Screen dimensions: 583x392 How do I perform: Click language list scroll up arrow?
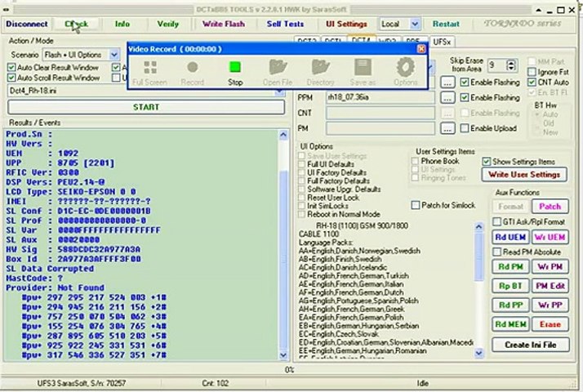pyautogui.click(x=478, y=226)
